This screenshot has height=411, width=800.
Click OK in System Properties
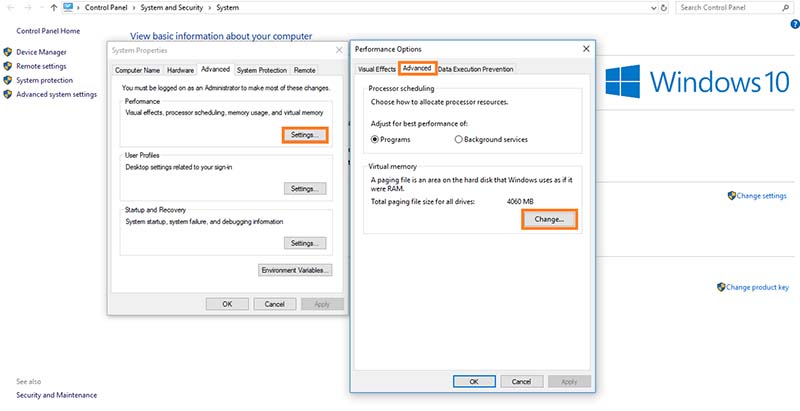pyautogui.click(x=227, y=304)
